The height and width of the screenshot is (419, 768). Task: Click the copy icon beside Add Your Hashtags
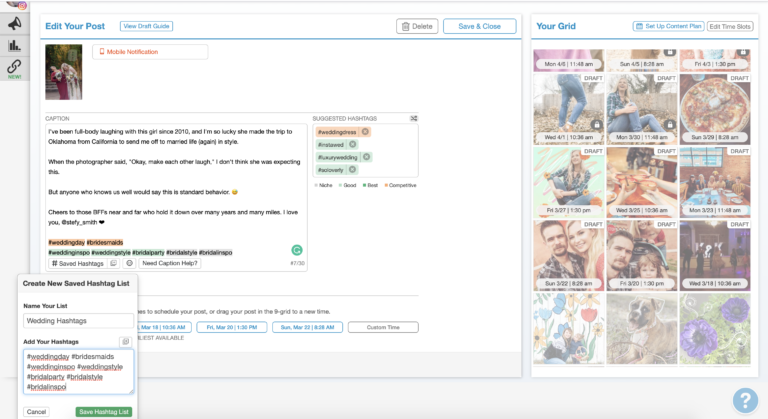pos(125,342)
